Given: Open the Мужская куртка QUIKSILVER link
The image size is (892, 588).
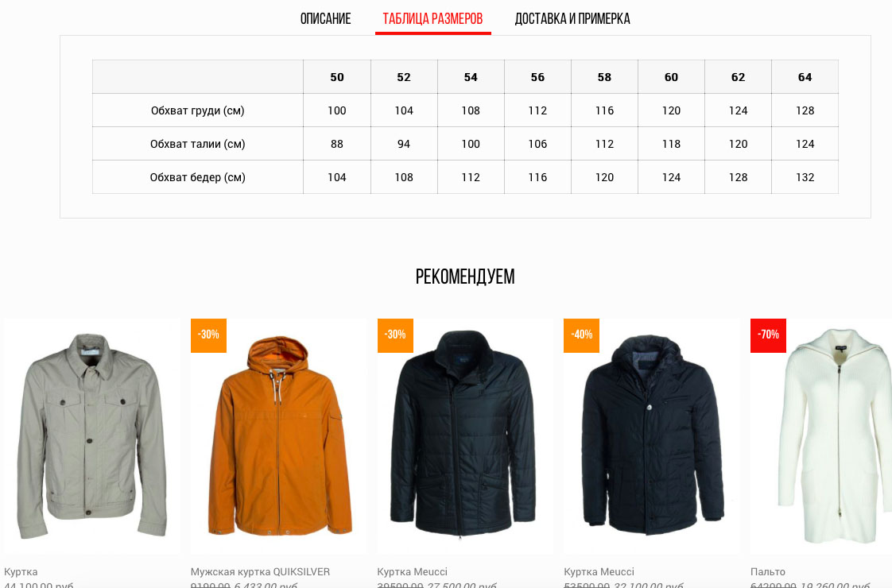Looking at the screenshot, I should 260,571.
